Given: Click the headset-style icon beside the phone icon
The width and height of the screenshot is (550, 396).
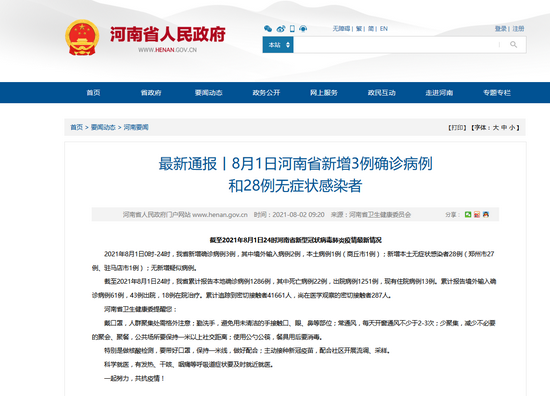Looking at the screenshot, I should 303,29.
